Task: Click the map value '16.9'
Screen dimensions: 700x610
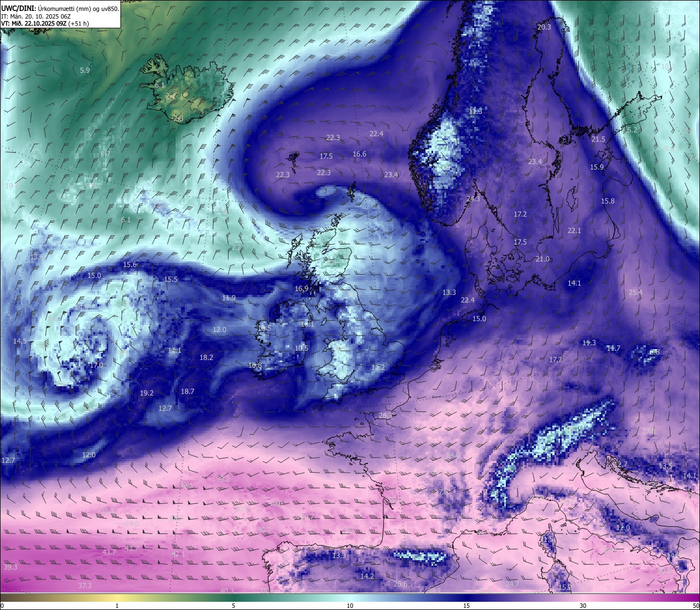Action: (301, 288)
